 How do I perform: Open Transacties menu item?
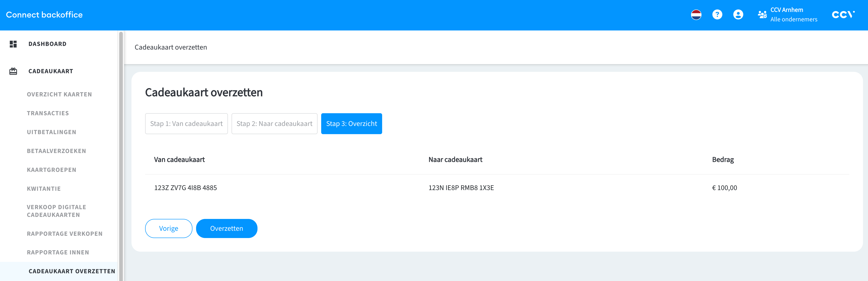(48, 113)
